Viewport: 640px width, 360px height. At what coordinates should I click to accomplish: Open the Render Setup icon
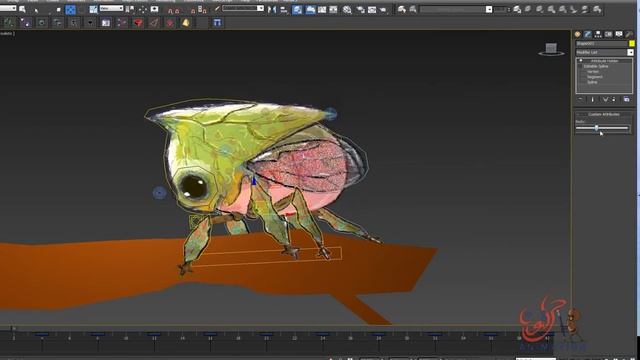[360, 9]
